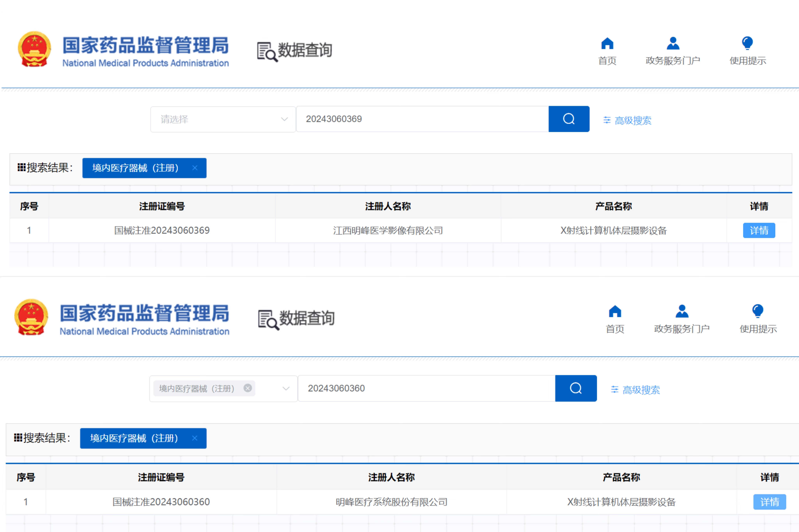Open 政务服务门户 person icon in bottom header
The width and height of the screenshot is (799, 532).
coord(682,311)
